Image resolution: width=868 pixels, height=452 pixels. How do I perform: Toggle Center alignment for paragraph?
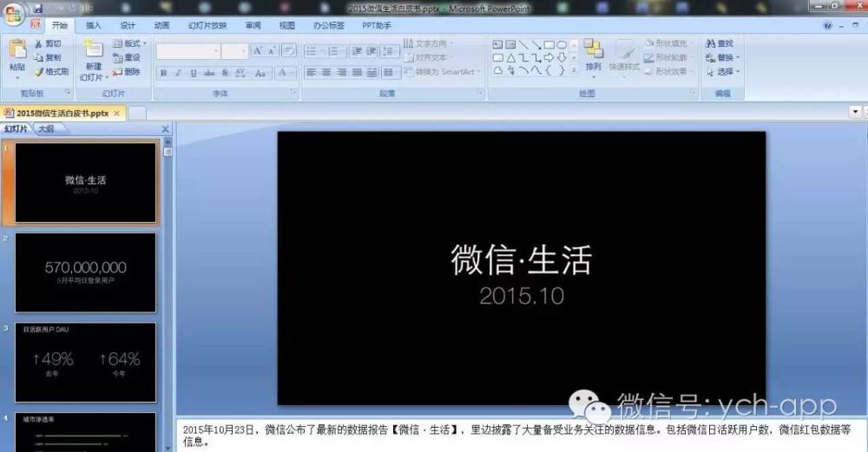(x=326, y=73)
